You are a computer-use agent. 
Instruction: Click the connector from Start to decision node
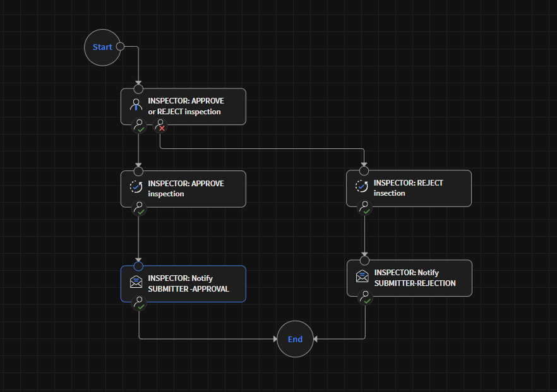tap(138, 66)
